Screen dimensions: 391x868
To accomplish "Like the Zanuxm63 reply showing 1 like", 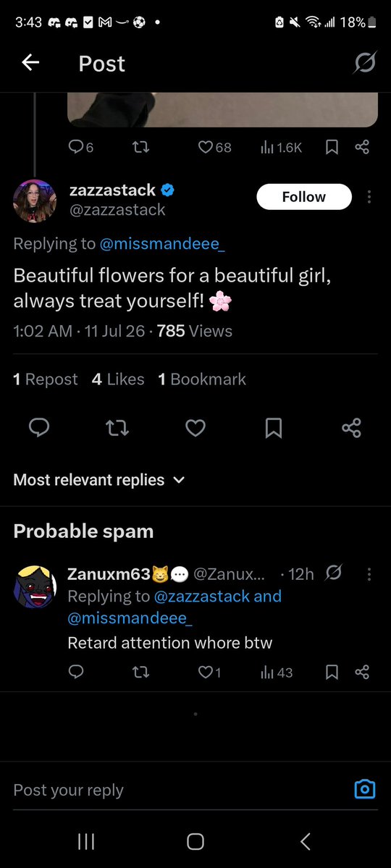I will click(x=210, y=673).
